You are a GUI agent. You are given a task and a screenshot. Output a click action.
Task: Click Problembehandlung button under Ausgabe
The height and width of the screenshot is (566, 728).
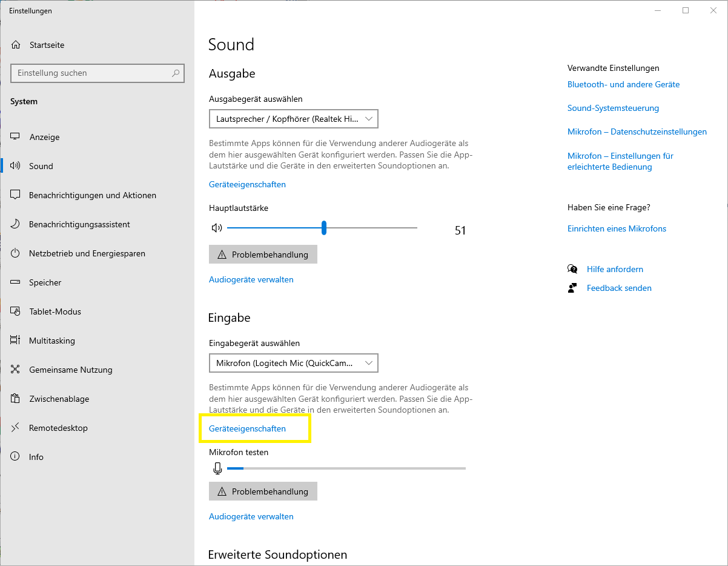click(x=263, y=255)
